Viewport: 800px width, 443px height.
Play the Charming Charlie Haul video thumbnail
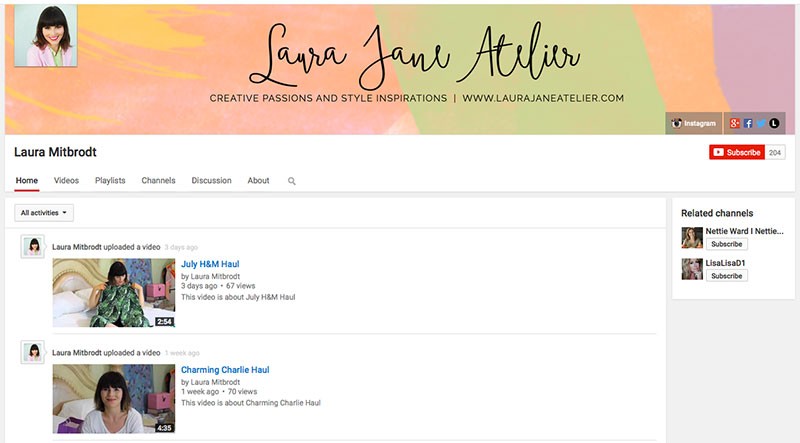click(x=113, y=398)
